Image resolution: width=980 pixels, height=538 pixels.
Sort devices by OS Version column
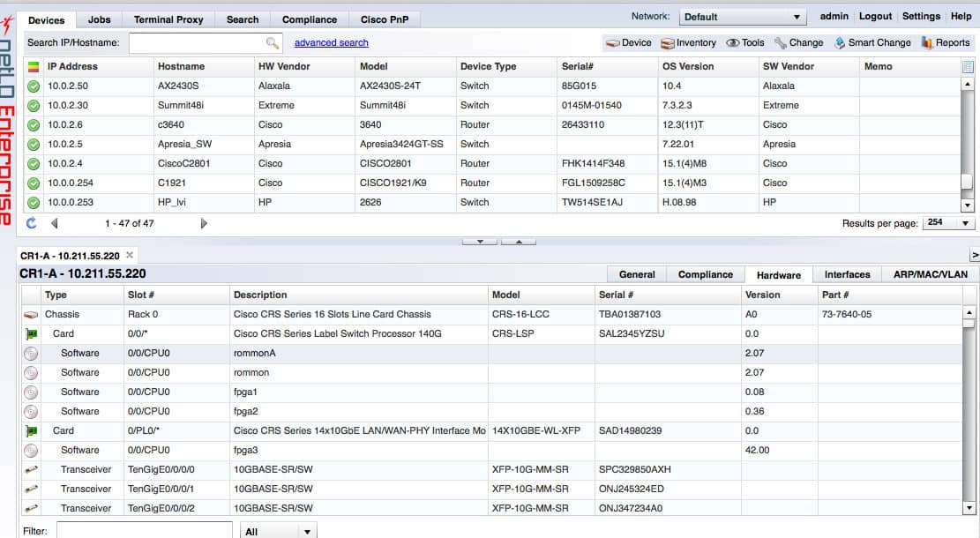708,66
